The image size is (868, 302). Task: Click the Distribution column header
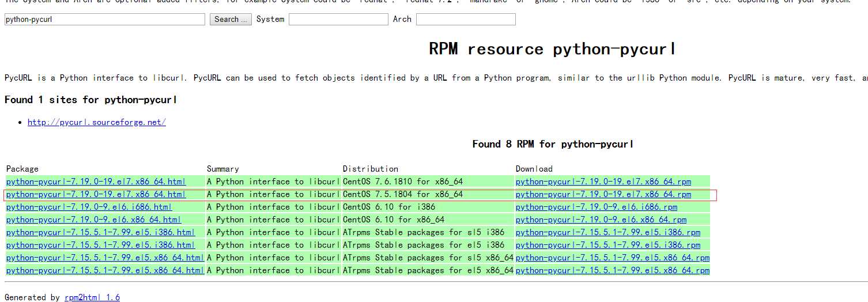tap(371, 169)
